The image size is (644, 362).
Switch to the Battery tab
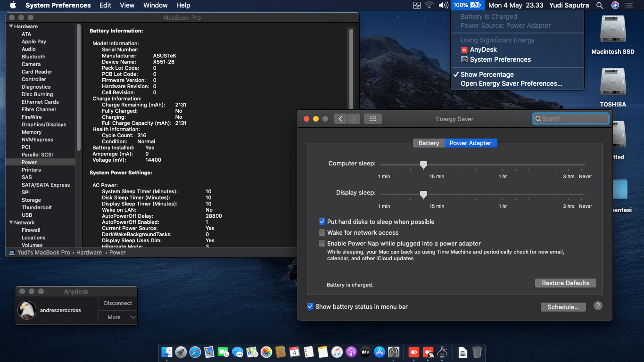pos(429,143)
